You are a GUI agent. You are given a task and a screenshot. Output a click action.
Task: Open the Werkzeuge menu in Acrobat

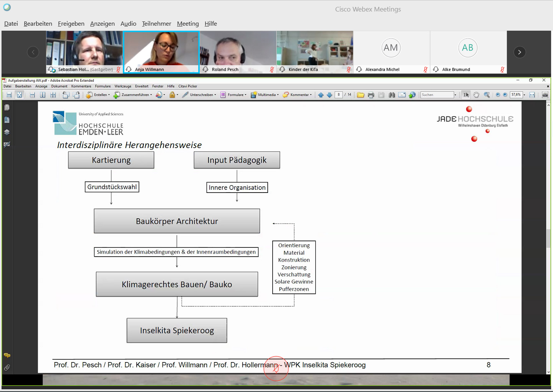click(x=123, y=86)
